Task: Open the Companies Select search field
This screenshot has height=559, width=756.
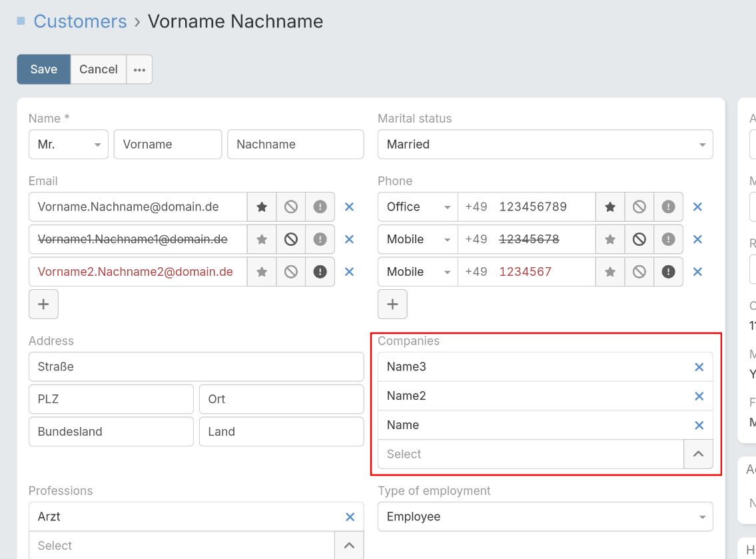Action: [531, 454]
